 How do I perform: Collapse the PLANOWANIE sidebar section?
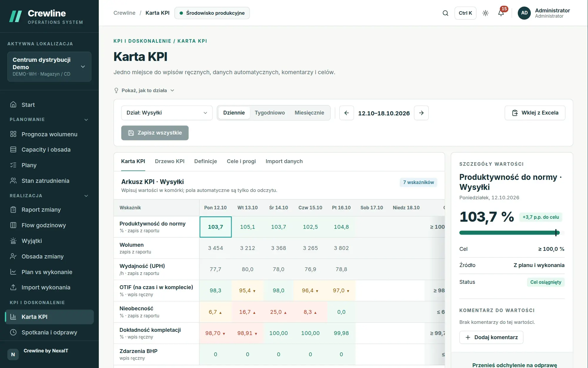tap(49, 120)
